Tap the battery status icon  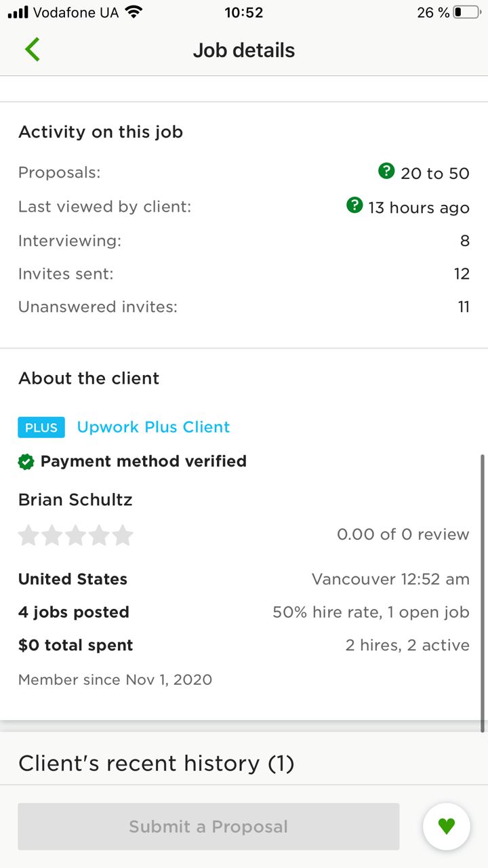coord(467,12)
